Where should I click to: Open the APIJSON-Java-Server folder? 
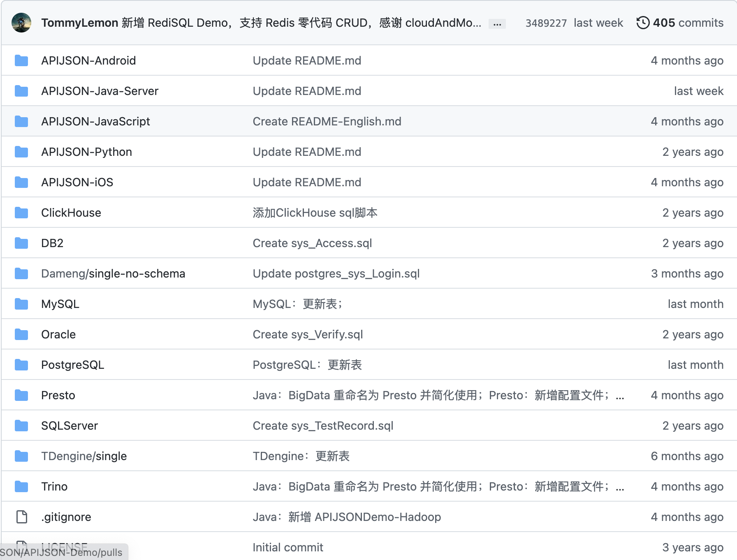100,91
